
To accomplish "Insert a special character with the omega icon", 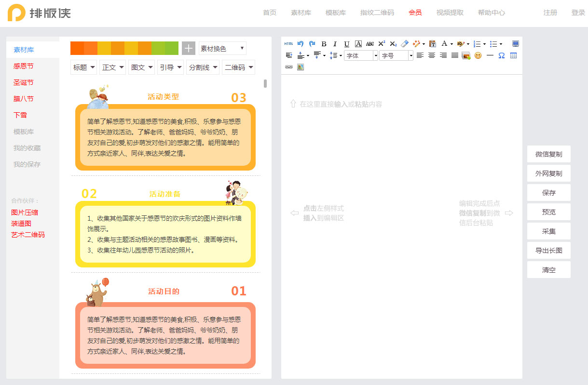I will [501, 56].
